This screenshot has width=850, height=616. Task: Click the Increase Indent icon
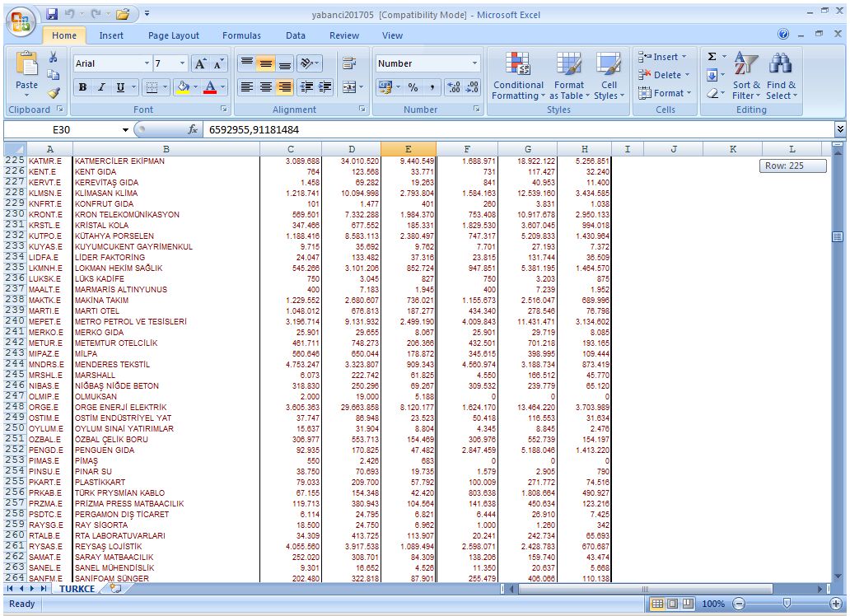tap(325, 86)
